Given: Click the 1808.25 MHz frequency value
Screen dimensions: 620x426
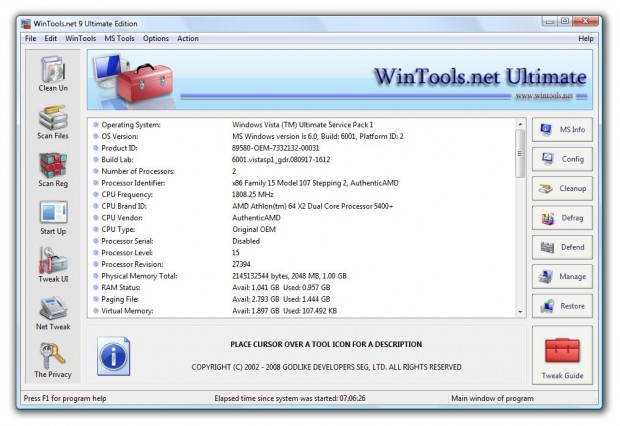Looking at the screenshot, I should click(x=253, y=194).
